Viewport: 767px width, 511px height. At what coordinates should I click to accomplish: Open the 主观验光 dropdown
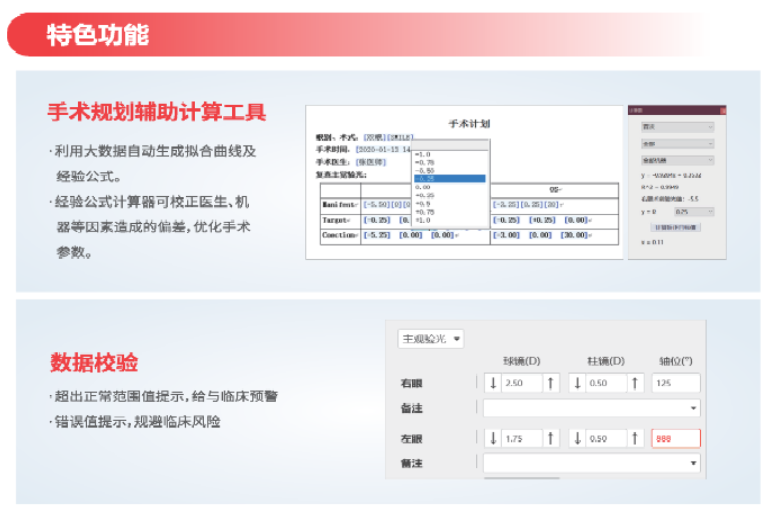431,339
